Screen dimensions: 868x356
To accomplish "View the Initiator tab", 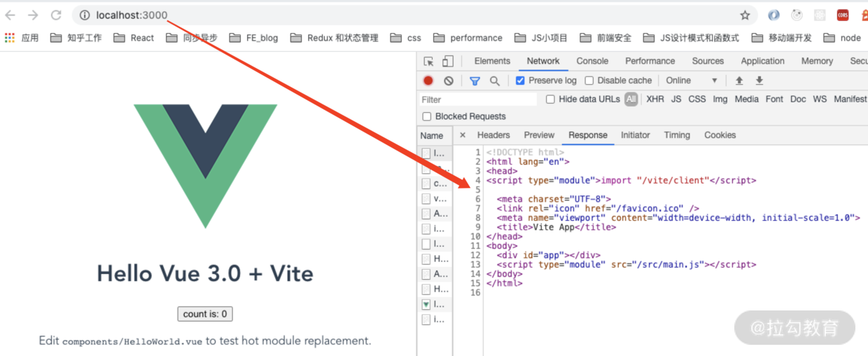I will [x=636, y=135].
